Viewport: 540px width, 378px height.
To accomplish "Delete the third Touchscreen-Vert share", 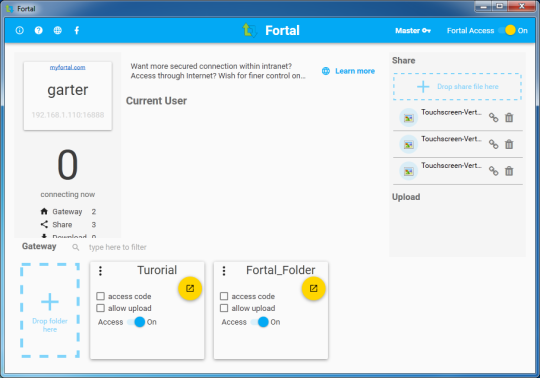I will [509, 171].
